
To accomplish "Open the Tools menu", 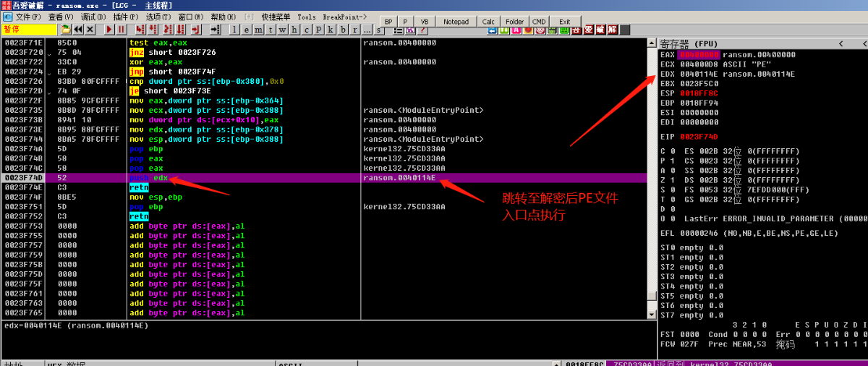I will [307, 17].
